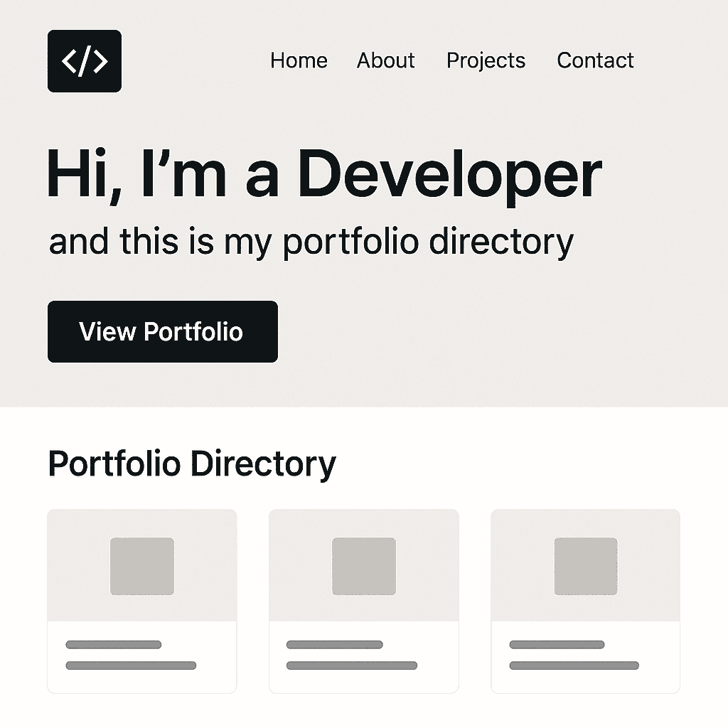Select the Projects menu entry
The height and width of the screenshot is (728, 728).
[x=486, y=61]
